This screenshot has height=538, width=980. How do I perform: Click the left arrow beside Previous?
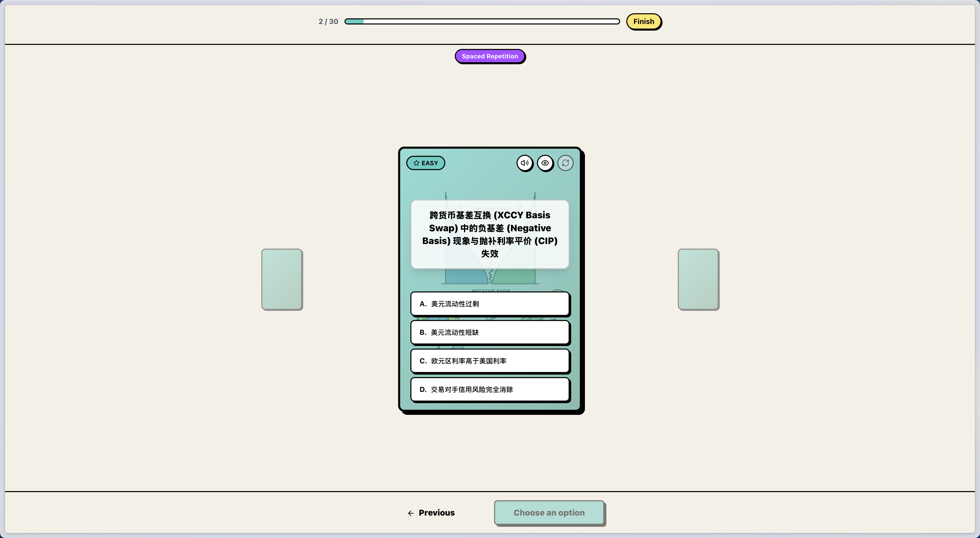pos(410,513)
